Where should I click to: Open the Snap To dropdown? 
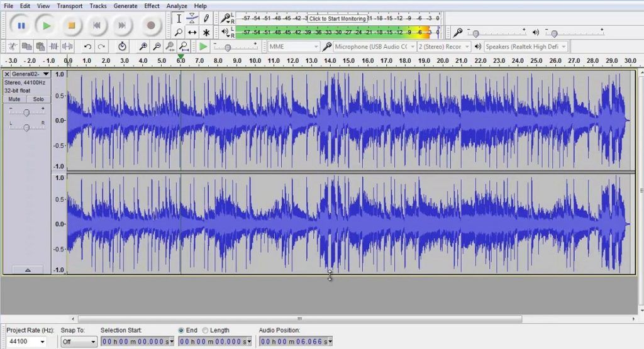click(x=79, y=342)
